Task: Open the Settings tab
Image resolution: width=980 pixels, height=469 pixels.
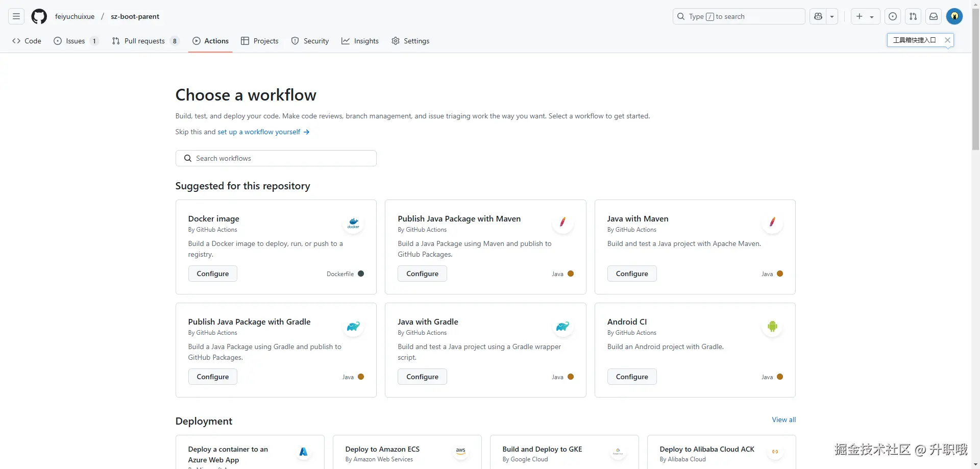Action: pos(410,41)
